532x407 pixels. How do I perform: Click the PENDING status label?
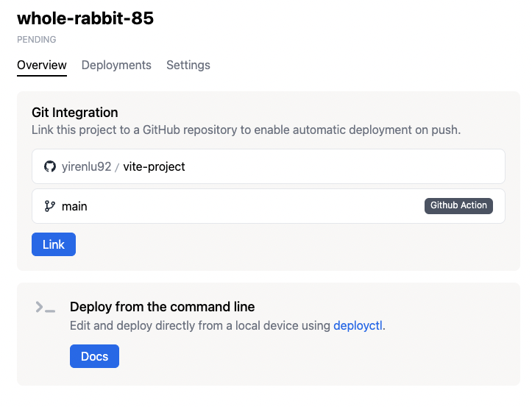pos(36,40)
